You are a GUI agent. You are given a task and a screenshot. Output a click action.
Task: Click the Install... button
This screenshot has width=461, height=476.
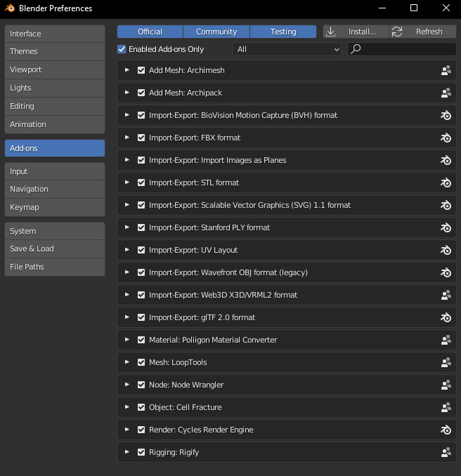[x=356, y=32]
